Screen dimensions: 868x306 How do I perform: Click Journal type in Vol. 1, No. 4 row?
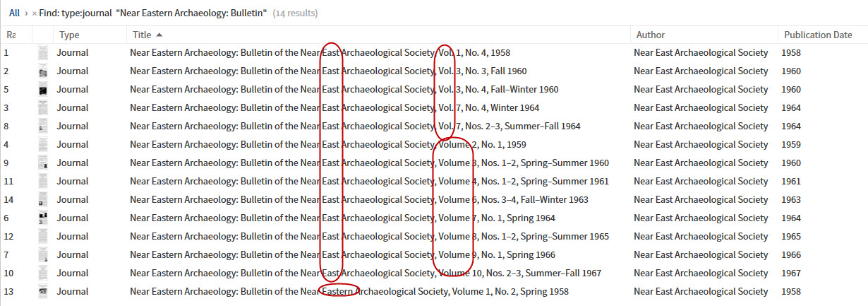pyautogui.click(x=73, y=52)
